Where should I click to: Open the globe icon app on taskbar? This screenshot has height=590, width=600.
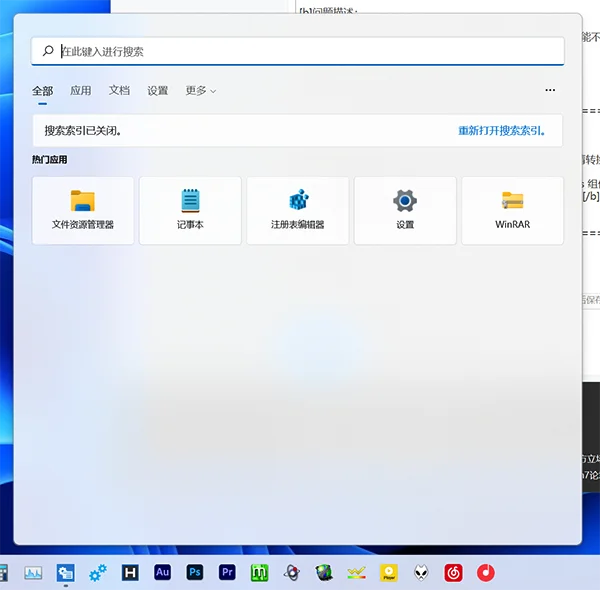click(x=324, y=573)
